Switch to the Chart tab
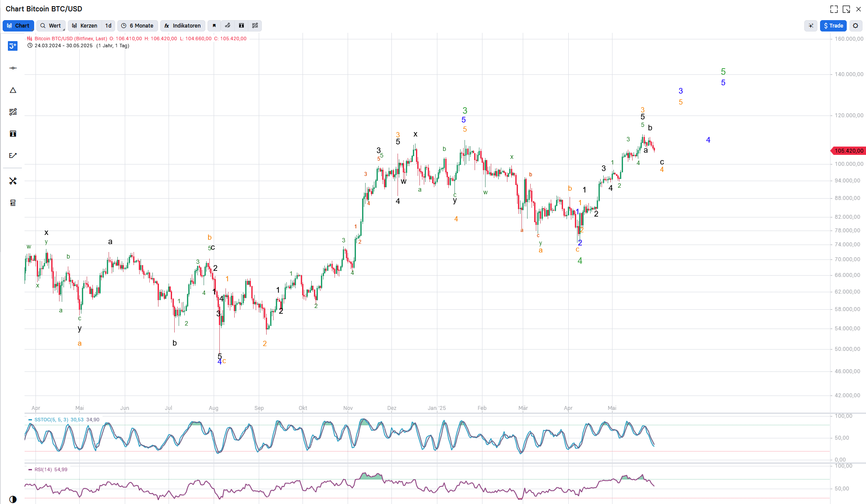Viewport: 866px width, 504px height. (x=18, y=26)
